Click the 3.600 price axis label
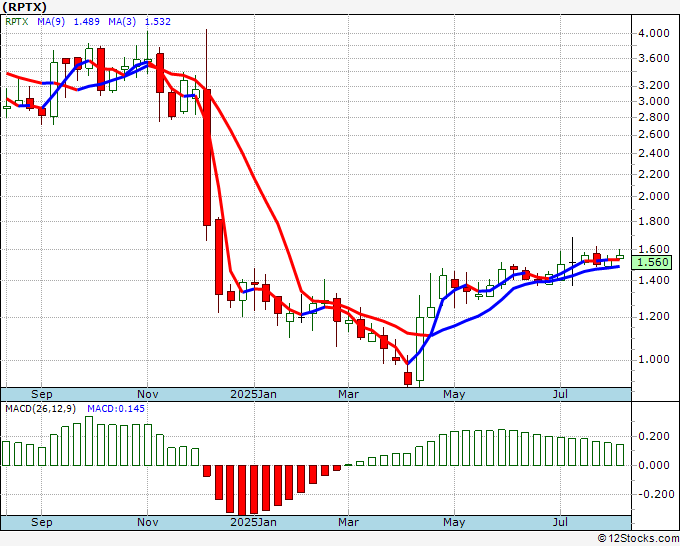 654,59
